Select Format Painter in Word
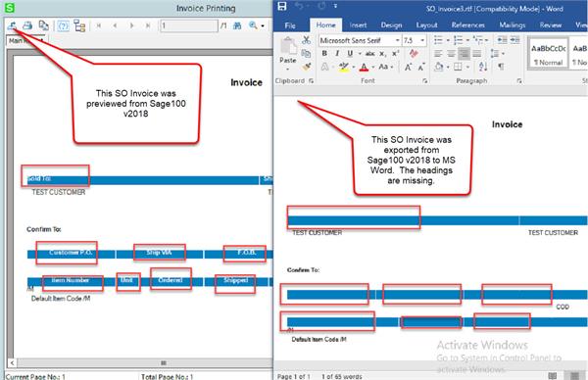588x380 pixels. (x=307, y=67)
